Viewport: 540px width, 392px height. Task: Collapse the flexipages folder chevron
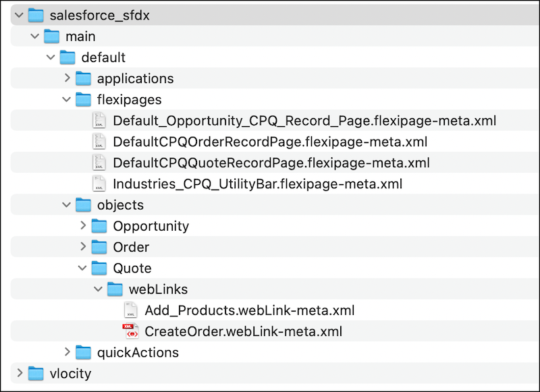[x=66, y=99]
